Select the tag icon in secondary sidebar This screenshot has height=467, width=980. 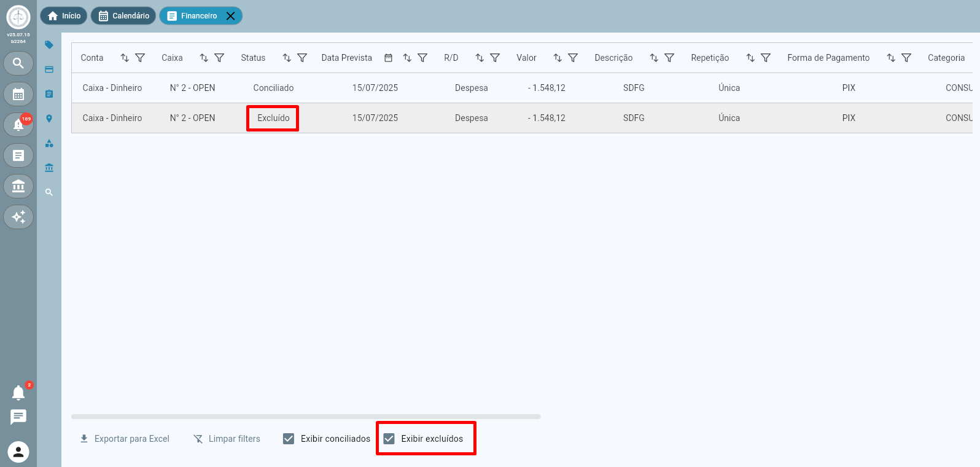(49, 45)
